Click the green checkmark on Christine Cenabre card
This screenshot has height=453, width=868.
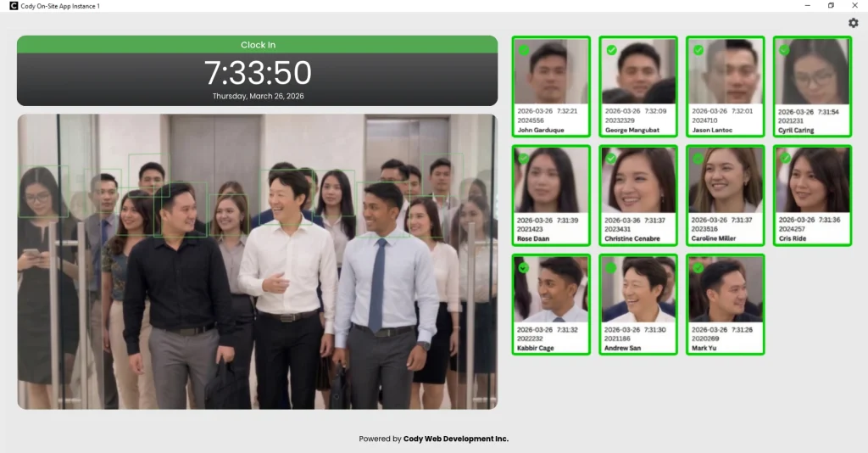coord(610,159)
